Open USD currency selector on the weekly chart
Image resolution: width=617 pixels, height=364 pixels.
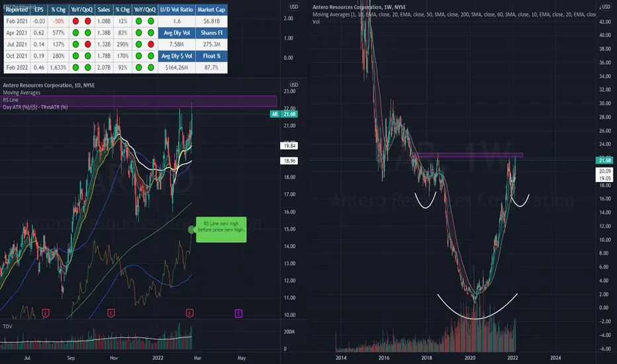[606, 7]
